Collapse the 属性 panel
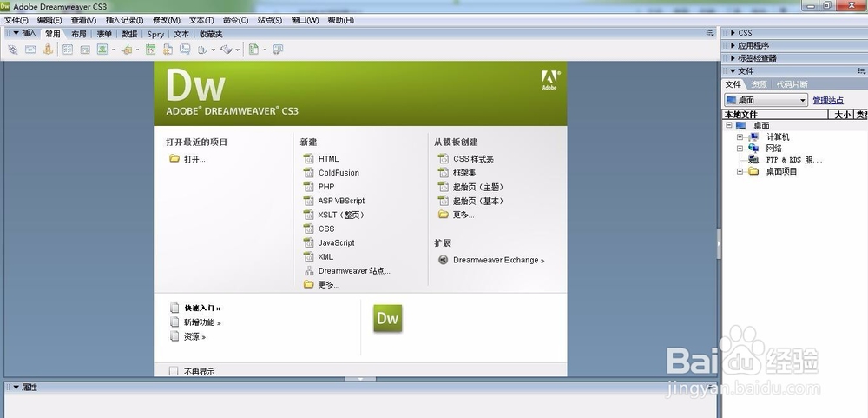This screenshot has width=868, height=418. [16, 388]
